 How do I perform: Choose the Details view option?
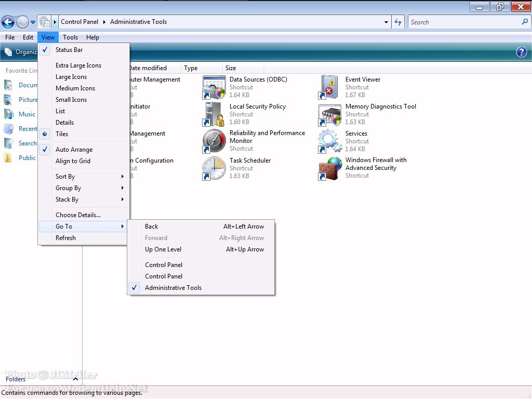coord(84,123)
